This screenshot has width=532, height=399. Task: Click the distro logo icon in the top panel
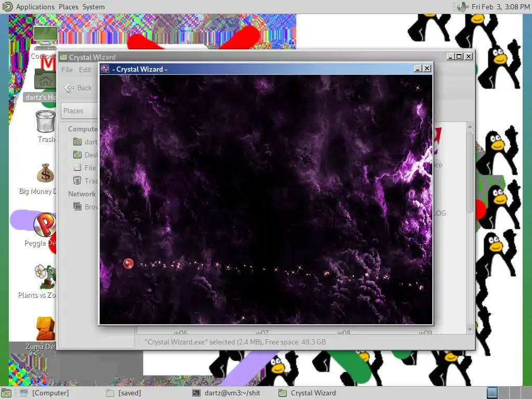tap(7, 6)
